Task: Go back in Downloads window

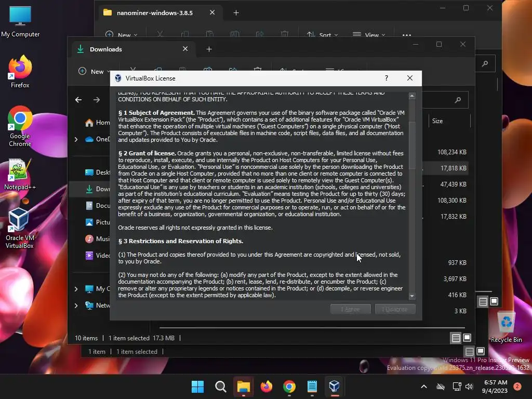Action: coord(78,100)
